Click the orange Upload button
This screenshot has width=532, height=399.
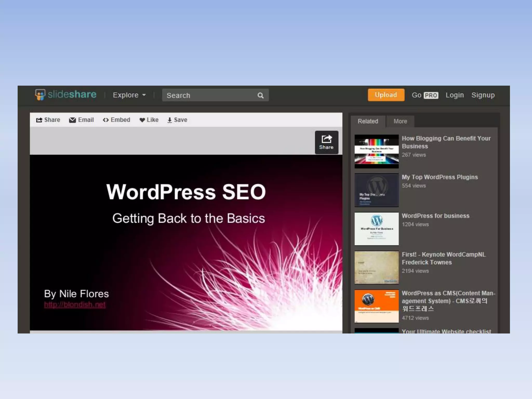[x=386, y=95]
